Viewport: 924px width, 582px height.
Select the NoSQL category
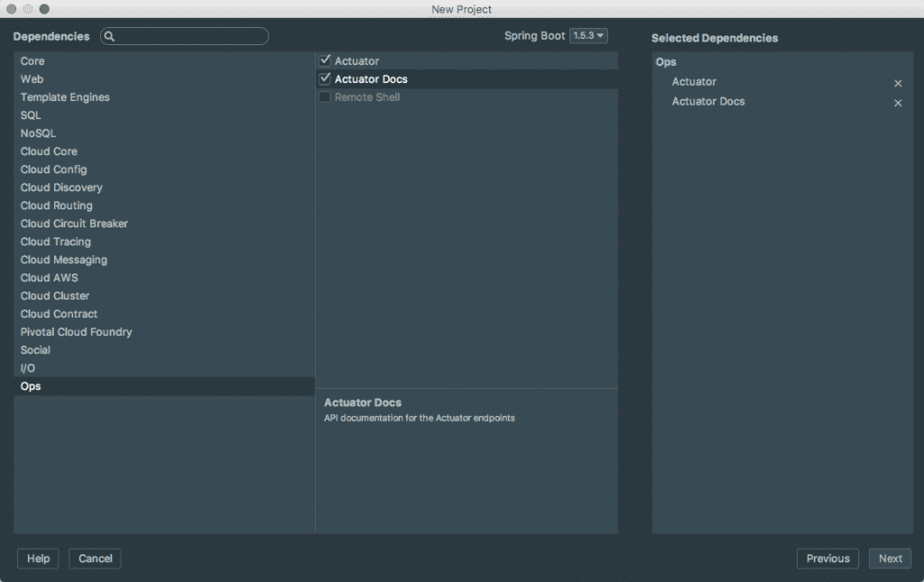tap(38, 134)
